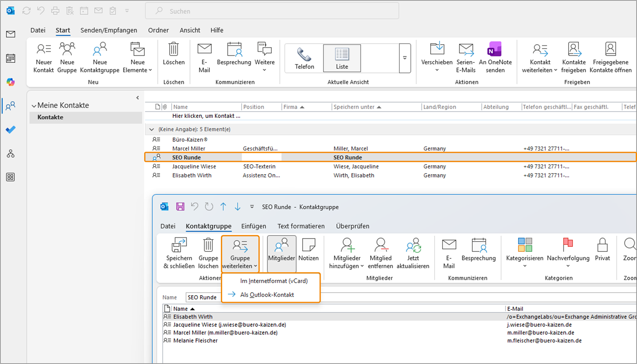This screenshot has height=364, width=637.
Task: Click the sync icon in Outlook title bar
Action: [x=26, y=11]
